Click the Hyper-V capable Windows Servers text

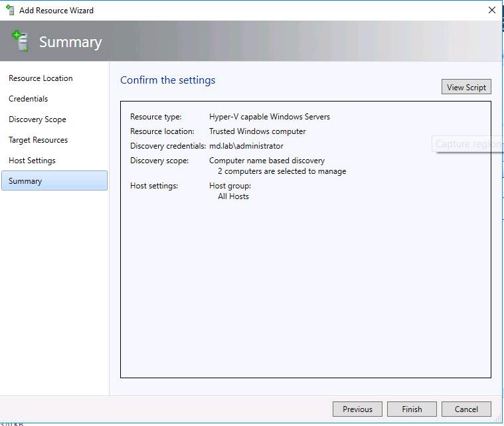point(269,117)
